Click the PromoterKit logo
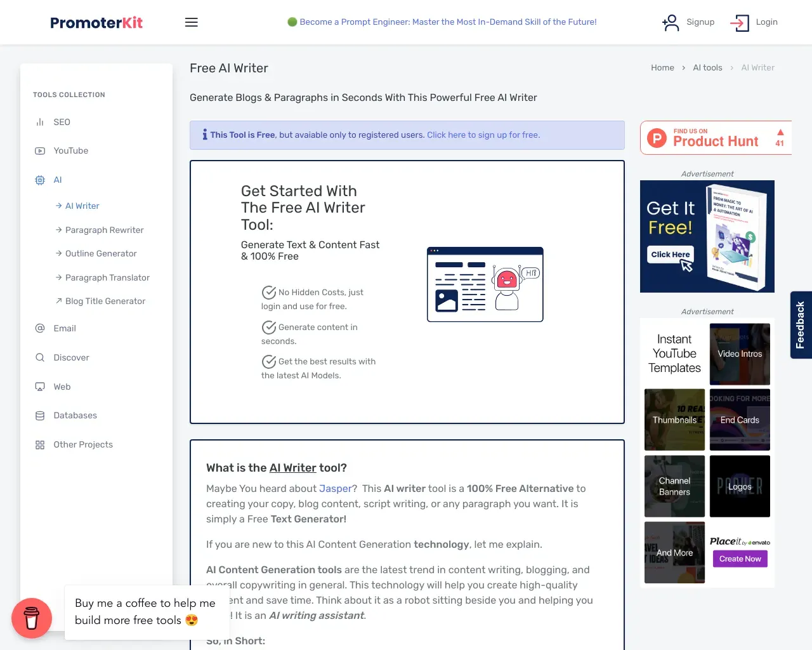This screenshot has height=650, width=812. click(96, 23)
